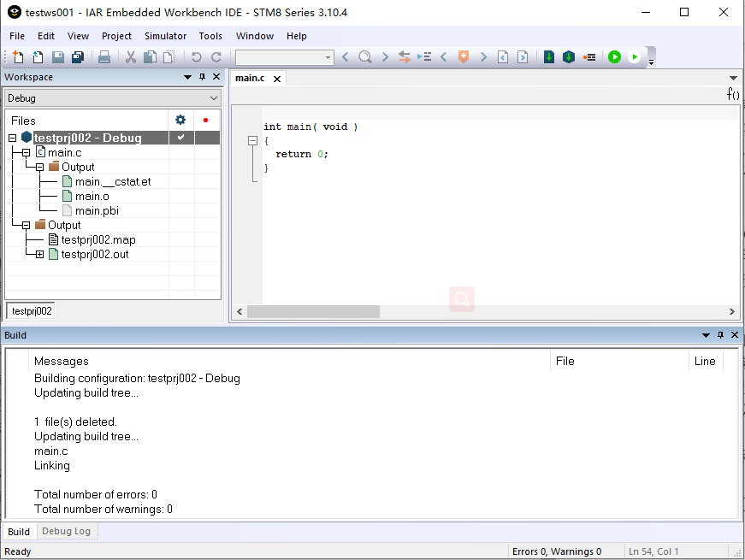The image size is (745, 560).
Task: Open the Window menu
Action: 255,36
